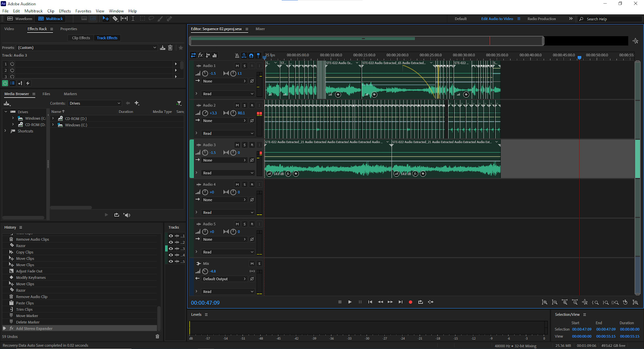
Task: Switch to the Properties tab
Action: [68, 29]
